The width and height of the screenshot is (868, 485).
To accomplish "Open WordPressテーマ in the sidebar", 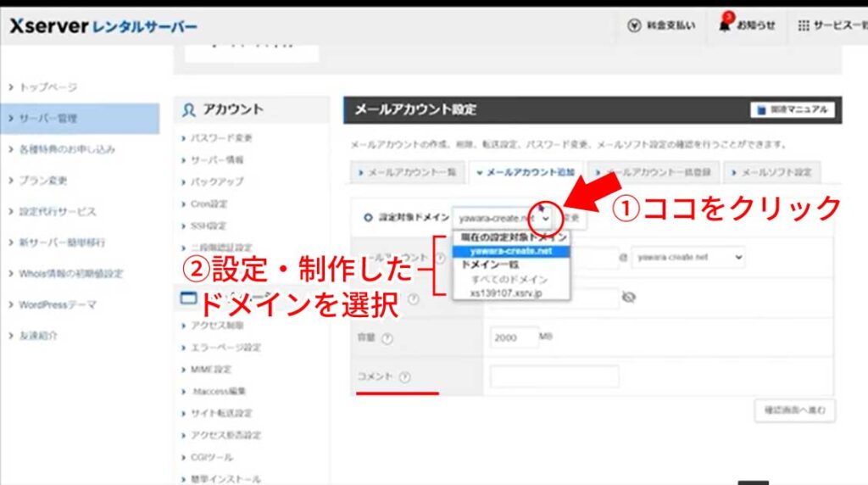I will pos(57,304).
